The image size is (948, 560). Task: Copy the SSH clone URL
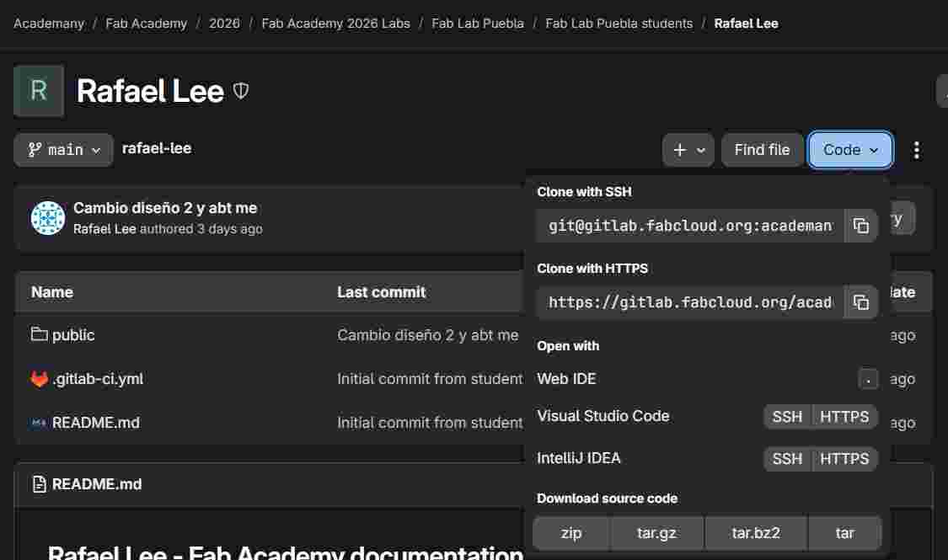[860, 226]
